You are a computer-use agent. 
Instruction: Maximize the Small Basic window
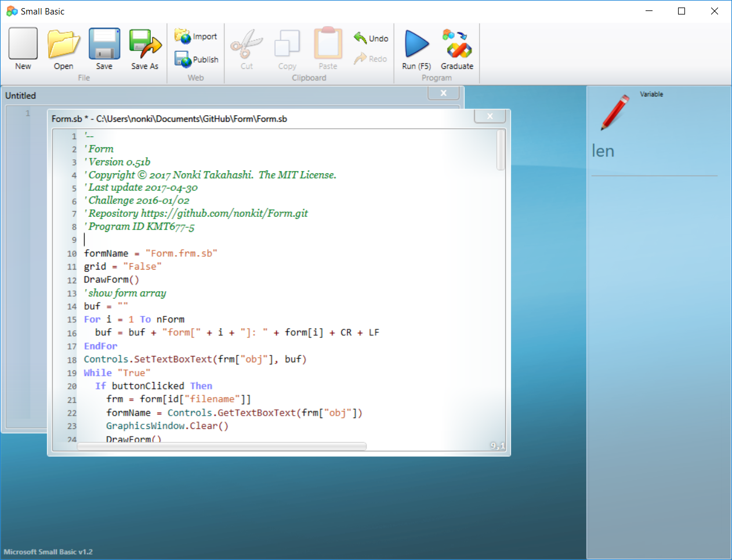pyautogui.click(x=682, y=11)
